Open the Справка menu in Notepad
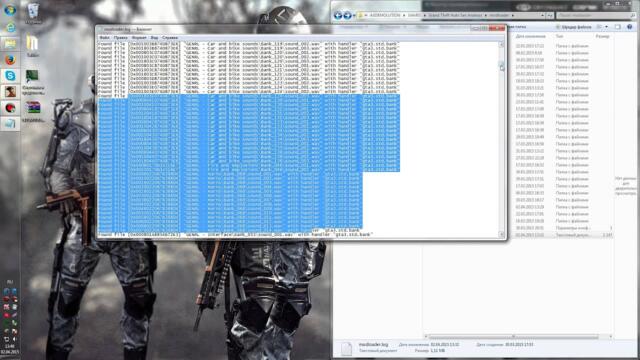 point(170,38)
